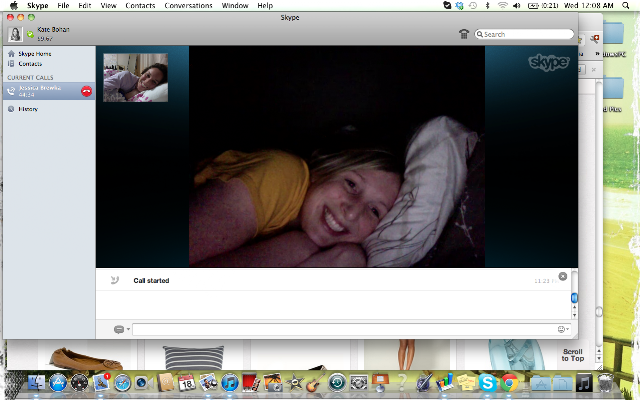Click the self-view video thumbnail
The height and width of the screenshot is (400, 640).
pos(136,78)
